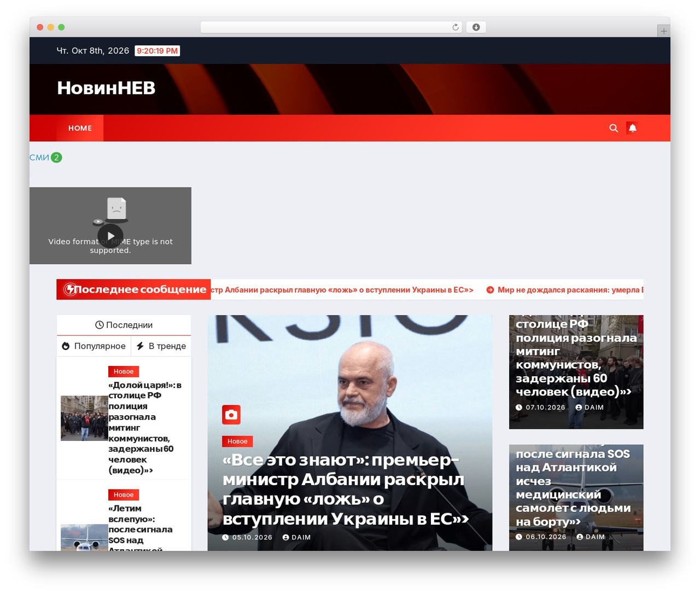Switch to the Популярное tab
Image resolution: width=700 pixels, height=593 pixels.
[x=94, y=346]
